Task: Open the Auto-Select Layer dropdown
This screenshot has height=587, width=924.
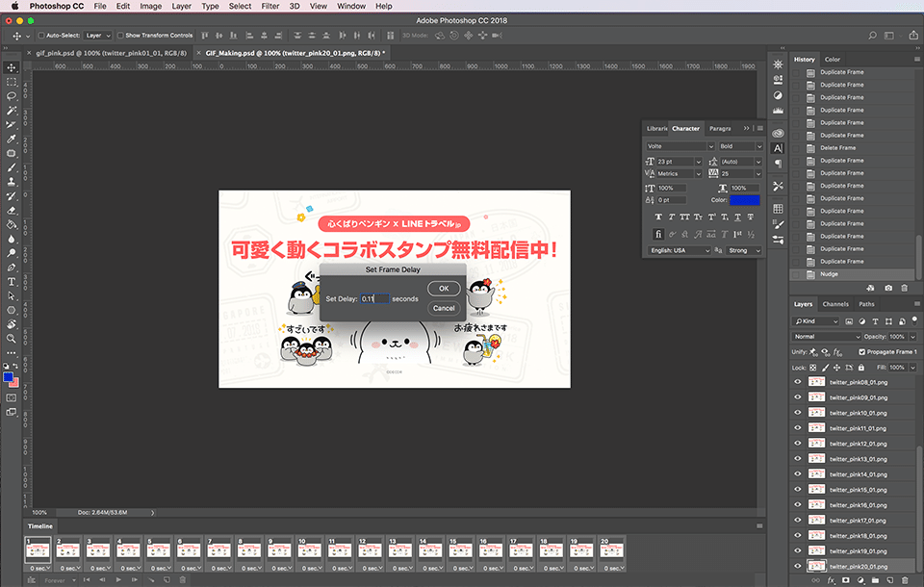Action: pyautogui.click(x=97, y=36)
